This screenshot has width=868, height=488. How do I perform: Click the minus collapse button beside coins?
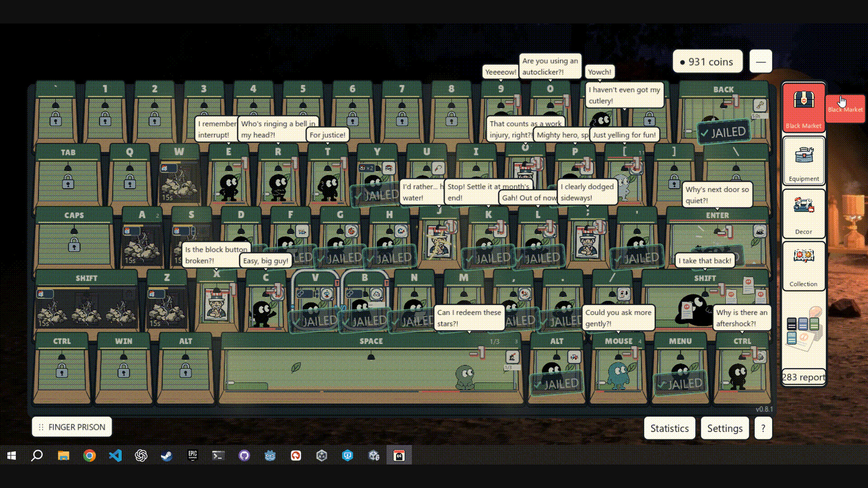(761, 61)
